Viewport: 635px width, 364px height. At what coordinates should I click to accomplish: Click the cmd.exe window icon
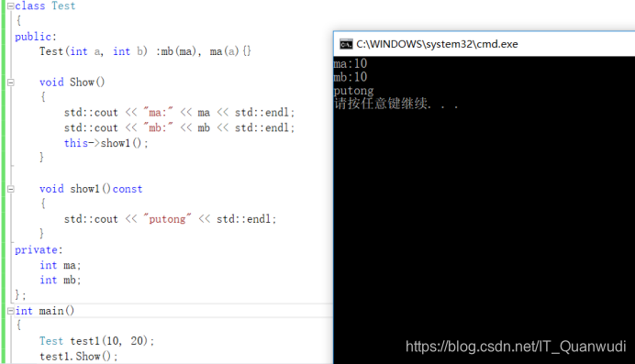[346, 44]
